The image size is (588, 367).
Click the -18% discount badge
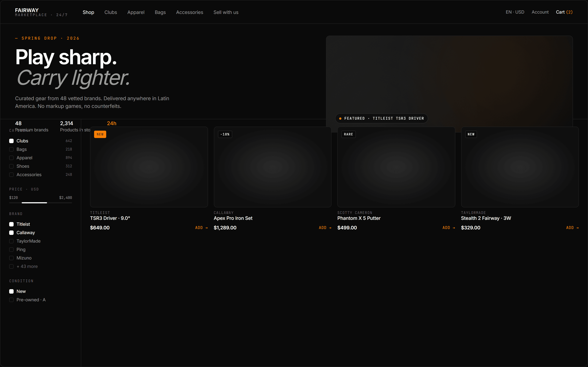(225, 134)
